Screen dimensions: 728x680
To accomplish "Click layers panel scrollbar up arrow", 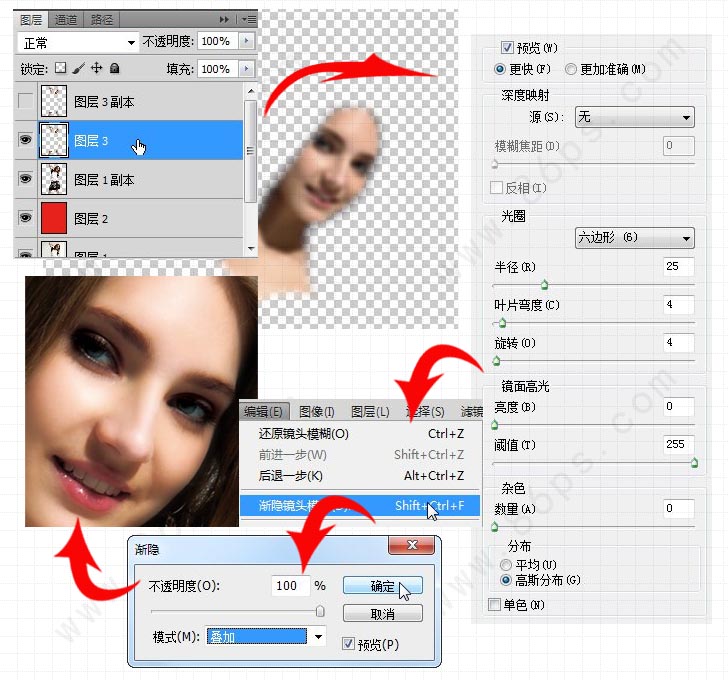I will [251, 91].
